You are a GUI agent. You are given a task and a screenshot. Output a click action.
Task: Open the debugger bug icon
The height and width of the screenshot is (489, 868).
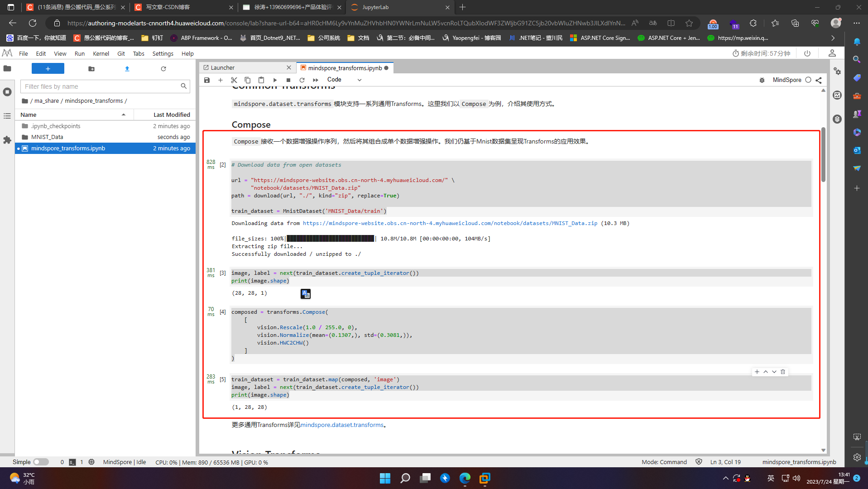pyautogui.click(x=762, y=80)
